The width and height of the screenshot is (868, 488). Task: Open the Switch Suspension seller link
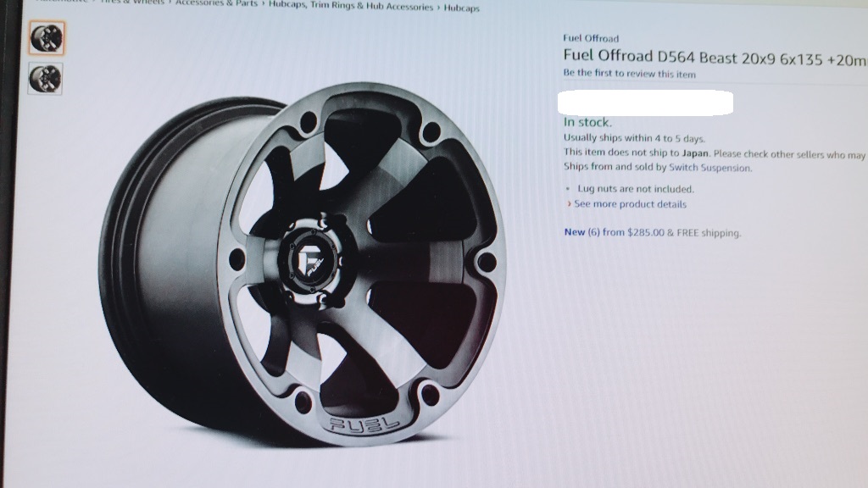coord(710,168)
